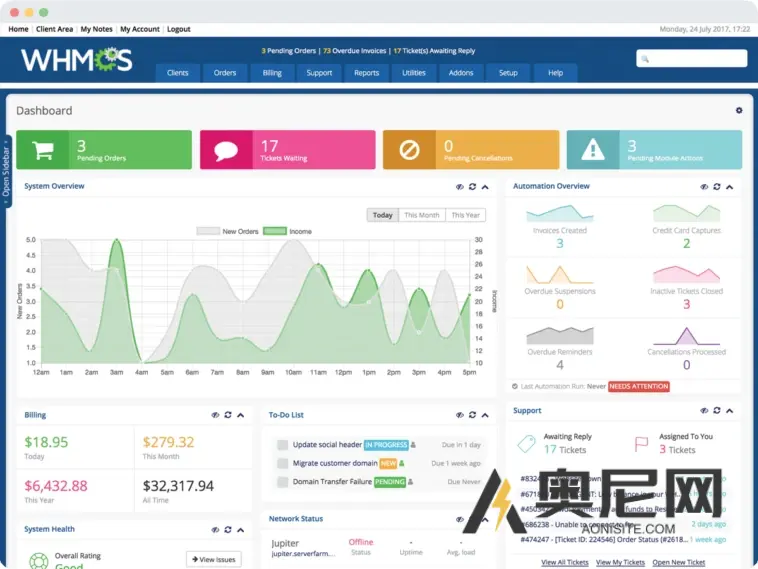
Task: Click user icon beside Migrate customer domain
Action: [x=402, y=463]
